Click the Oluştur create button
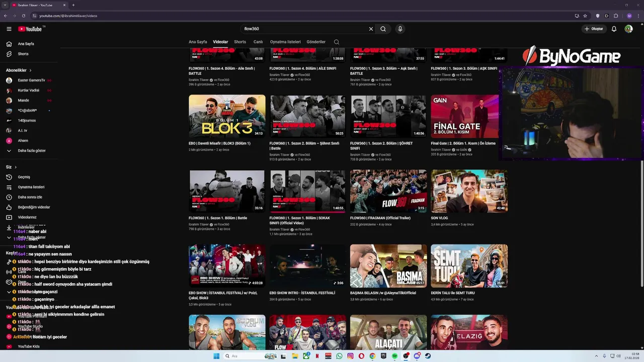This screenshot has width=644, height=362. (594, 29)
